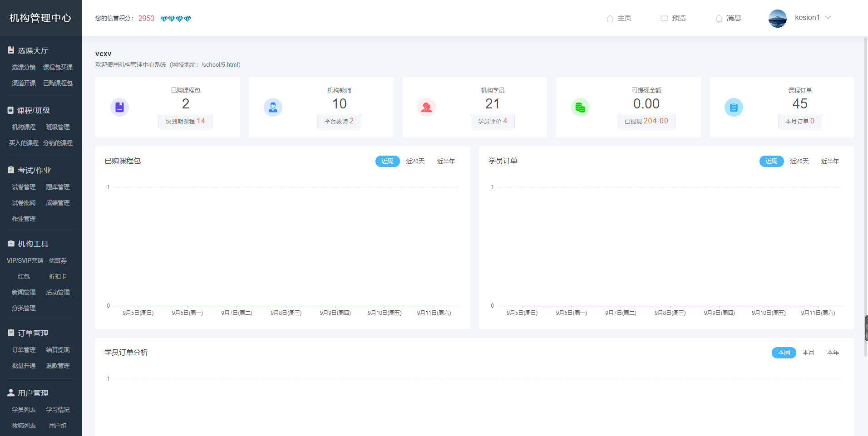This screenshot has height=436, width=868.
Task: Click the red institution student icon
Action: [x=426, y=107]
